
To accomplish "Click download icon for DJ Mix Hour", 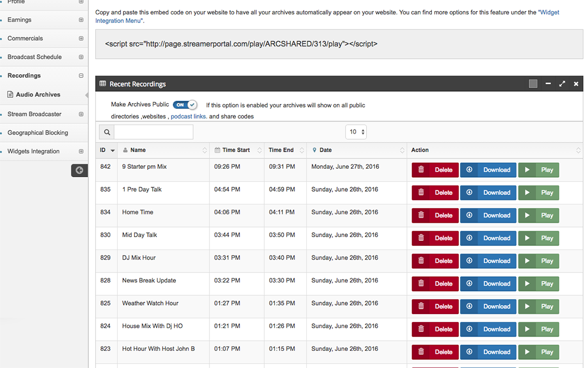I will pyautogui.click(x=469, y=261).
